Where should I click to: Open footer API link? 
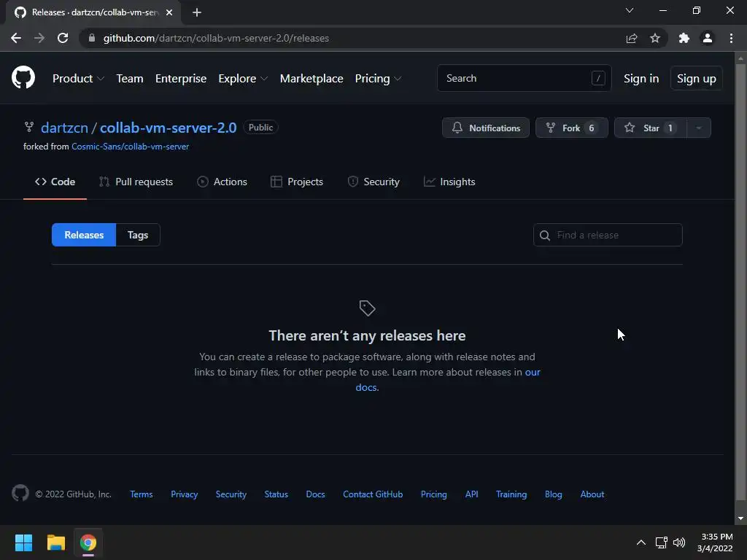tap(472, 494)
